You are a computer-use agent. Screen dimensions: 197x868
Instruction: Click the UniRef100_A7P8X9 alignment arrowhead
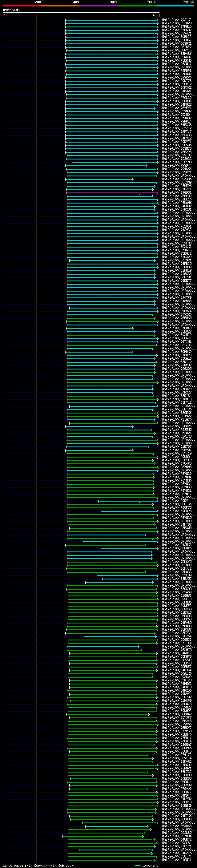coord(133,328)
